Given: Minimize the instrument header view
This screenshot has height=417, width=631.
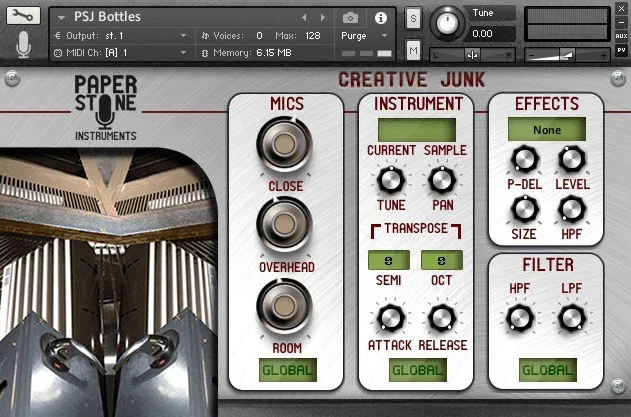Looking at the screenshot, I should (621, 22).
